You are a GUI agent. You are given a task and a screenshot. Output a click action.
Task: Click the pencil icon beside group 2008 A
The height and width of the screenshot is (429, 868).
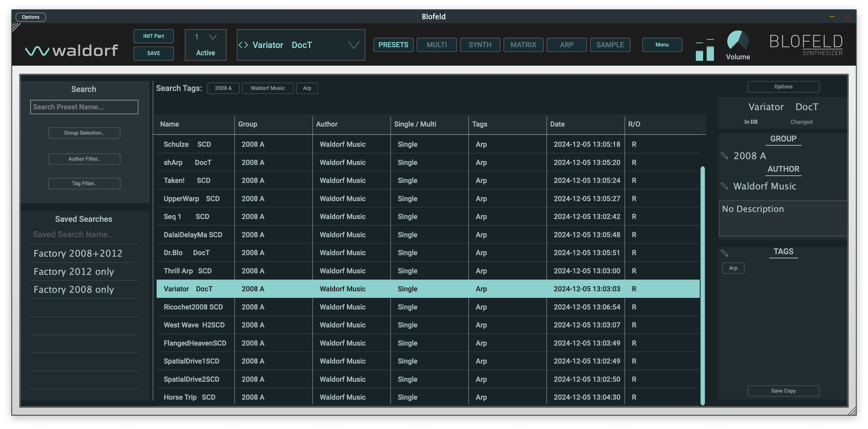pos(725,155)
